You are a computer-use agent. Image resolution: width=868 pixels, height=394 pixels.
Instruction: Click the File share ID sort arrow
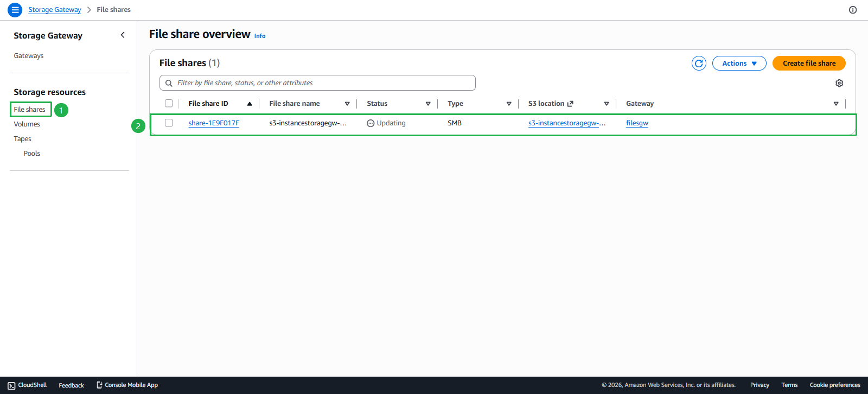250,104
